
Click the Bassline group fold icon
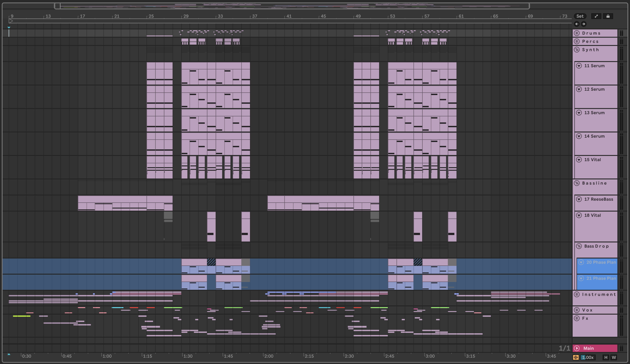pyautogui.click(x=577, y=183)
